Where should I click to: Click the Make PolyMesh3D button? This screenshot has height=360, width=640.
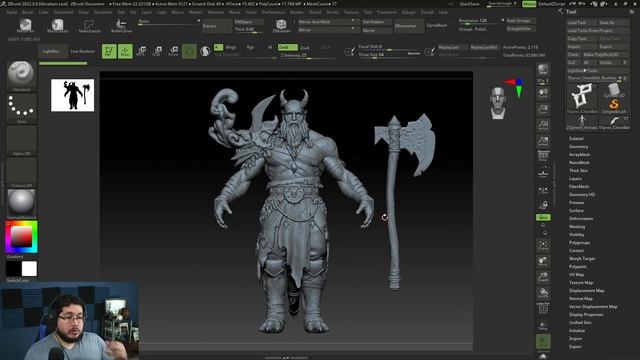(x=605, y=54)
